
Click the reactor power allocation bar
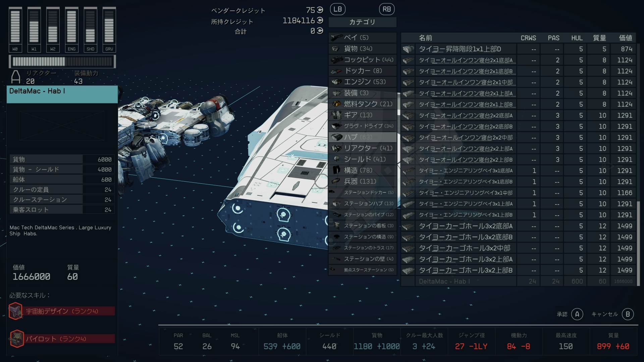coord(62,62)
